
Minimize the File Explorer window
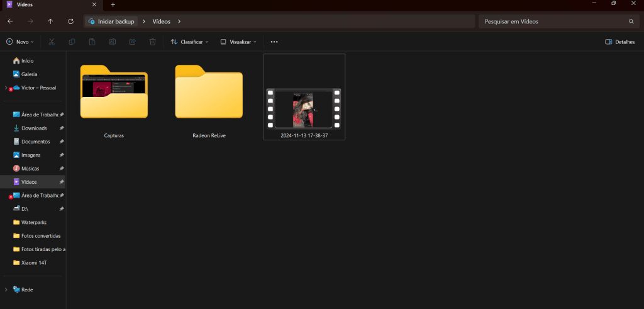594,3
